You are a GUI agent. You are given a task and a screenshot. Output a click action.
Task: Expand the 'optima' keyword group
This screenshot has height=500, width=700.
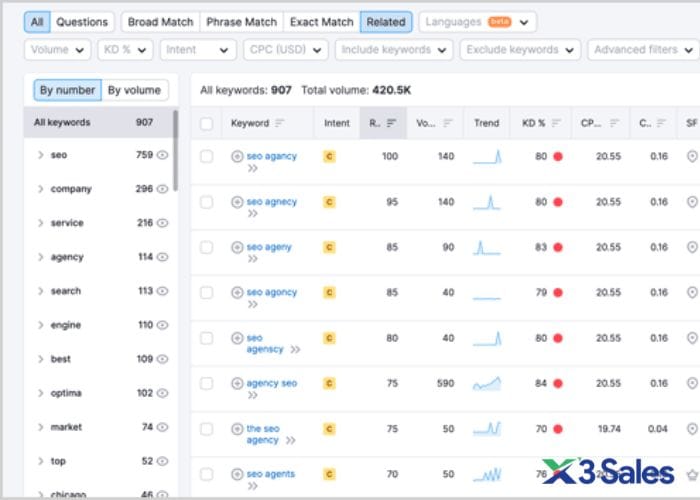[x=41, y=393]
